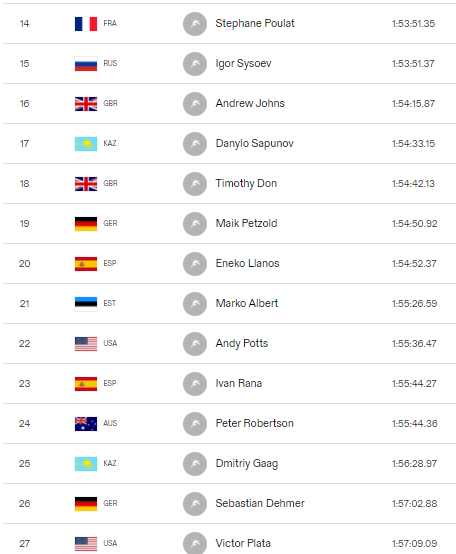Viewport: 456px width, 554px height.
Task: Click the GBR country code in row 16
Action: (110, 104)
